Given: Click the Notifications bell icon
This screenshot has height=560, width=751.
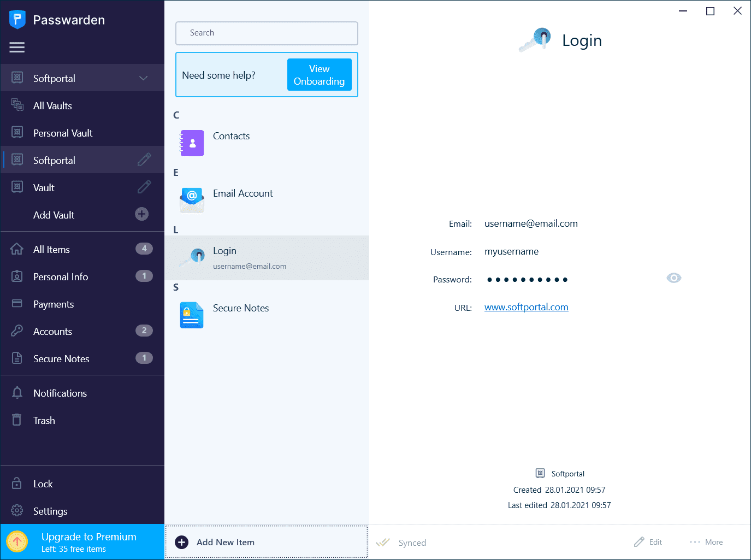Looking at the screenshot, I should (x=17, y=393).
